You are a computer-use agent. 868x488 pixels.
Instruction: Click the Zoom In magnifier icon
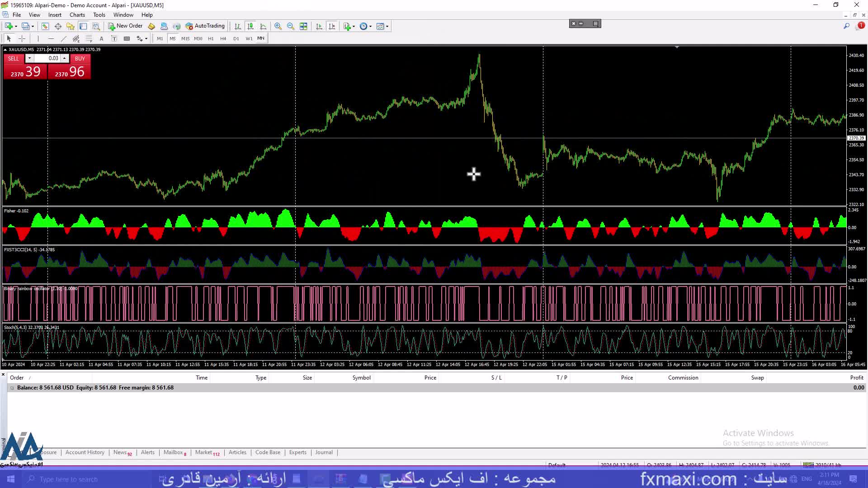click(x=278, y=26)
